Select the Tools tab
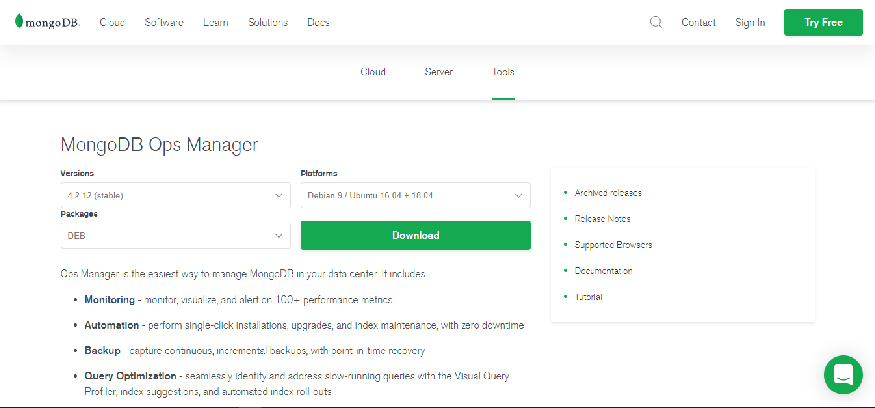Screen dimensions: 875x408 [503, 72]
